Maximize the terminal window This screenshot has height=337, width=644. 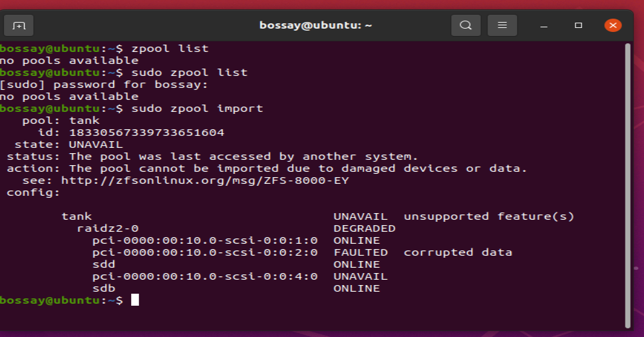(x=578, y=25)
